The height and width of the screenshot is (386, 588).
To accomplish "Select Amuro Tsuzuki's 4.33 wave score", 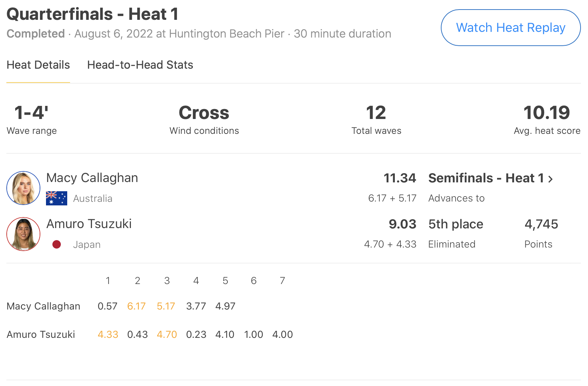I will click(108, 334).
